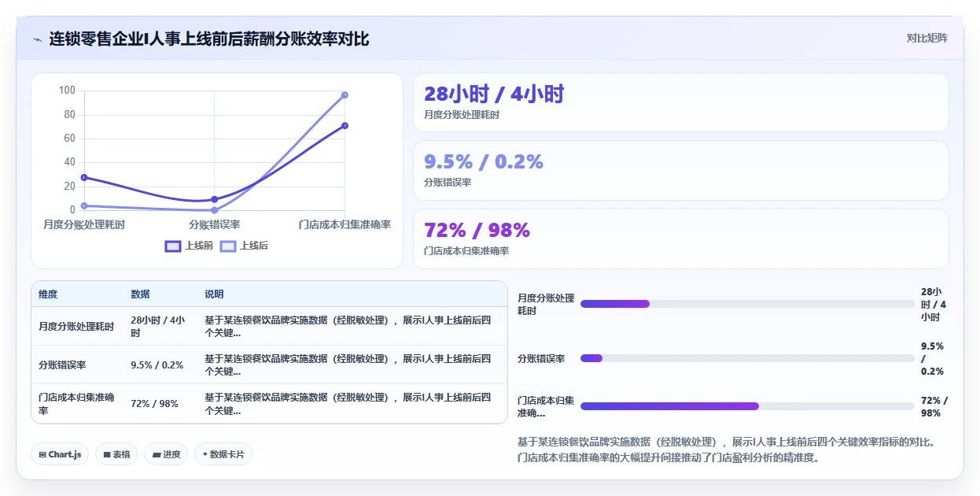Select the table cell '9.5% / 0.2%'
980x496 pixels.
tap(160, 365)
